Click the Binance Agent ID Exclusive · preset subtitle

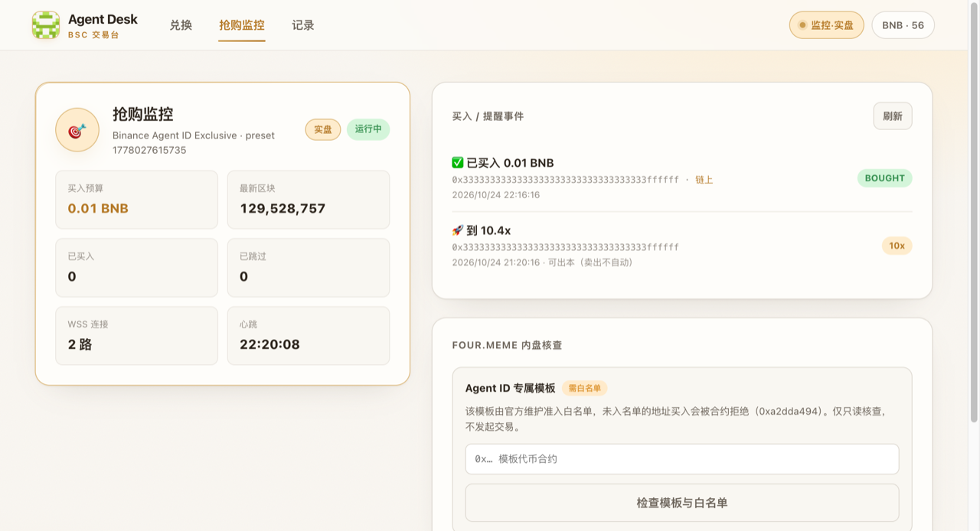(194, 135)
